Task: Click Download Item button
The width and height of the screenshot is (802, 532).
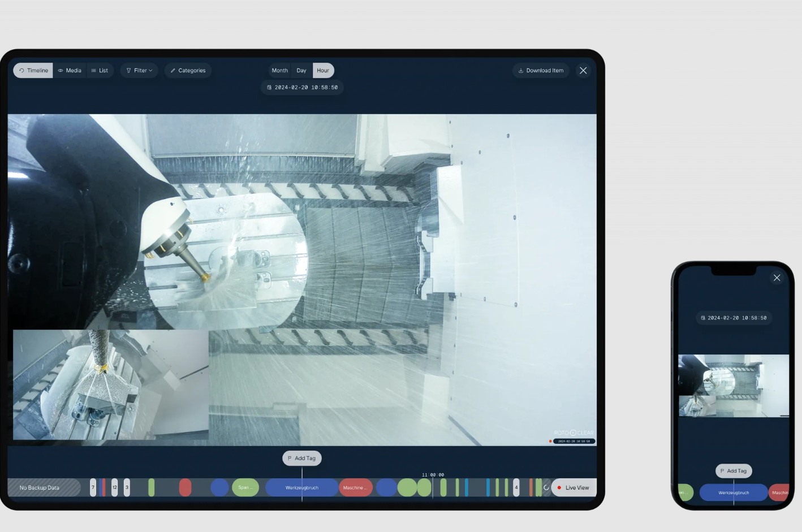Action: [541, 71]
